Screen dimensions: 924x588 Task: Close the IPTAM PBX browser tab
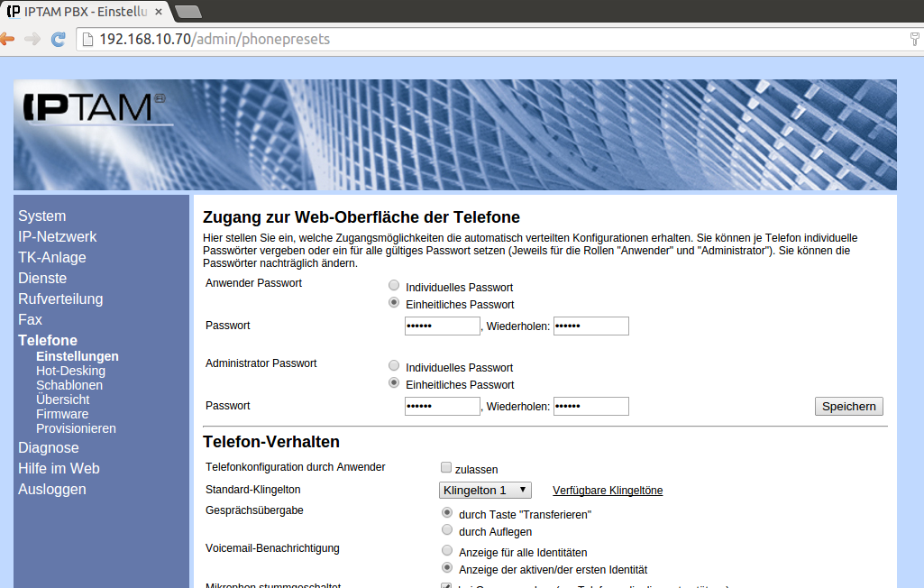point(157,12)
